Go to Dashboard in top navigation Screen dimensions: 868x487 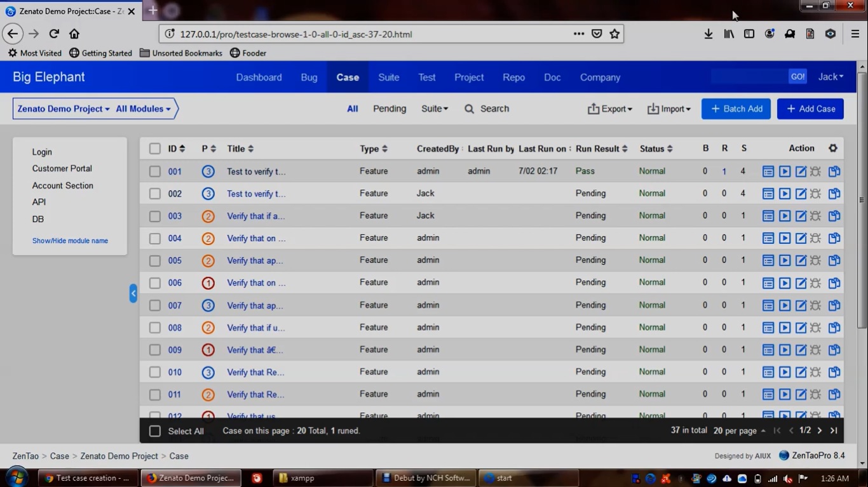(x=259, y=77)
